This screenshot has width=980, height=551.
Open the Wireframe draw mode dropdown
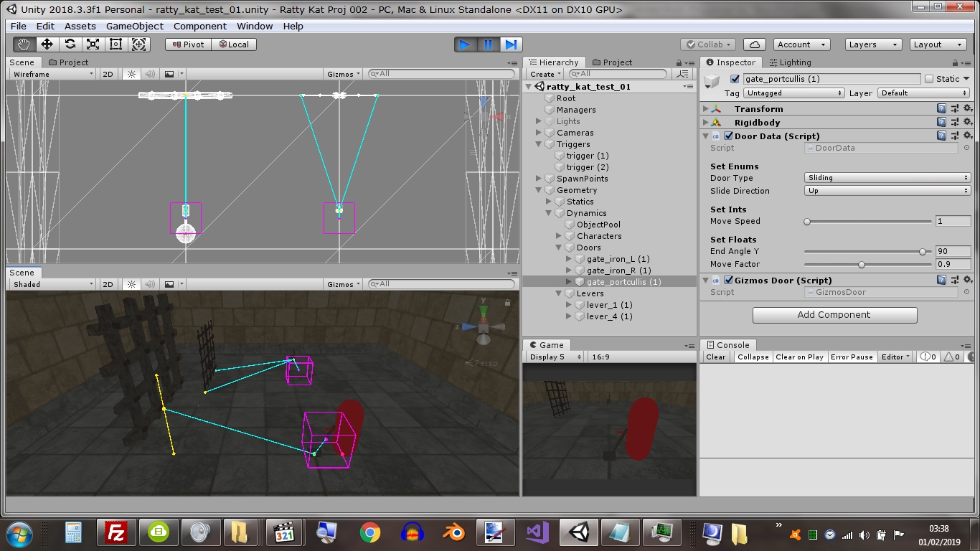pos(52,74)
